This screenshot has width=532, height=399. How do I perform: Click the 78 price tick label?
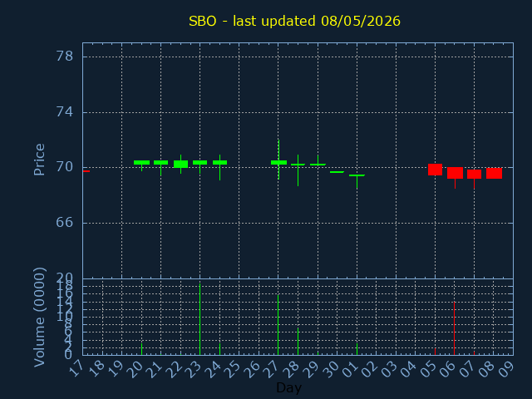(x=64, y=57)
